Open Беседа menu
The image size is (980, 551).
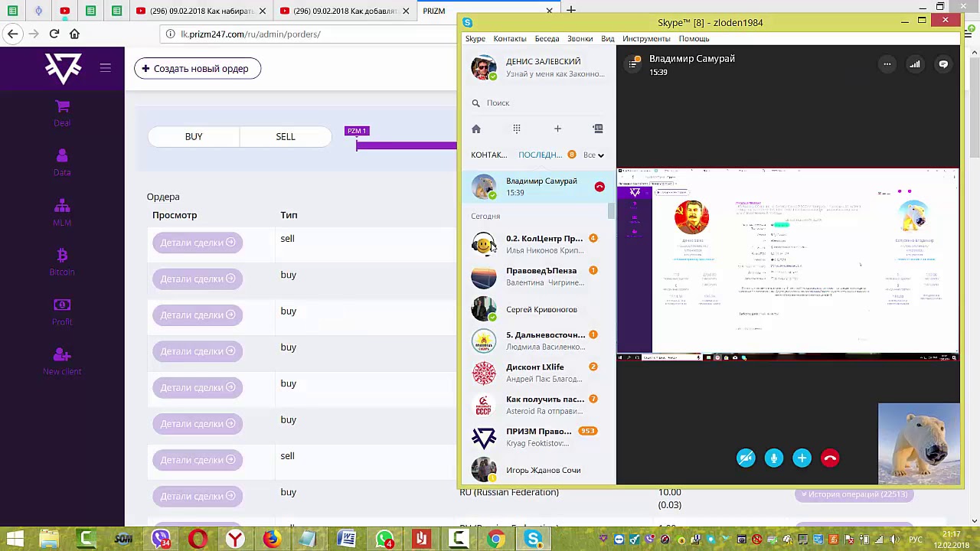coord(547,38)
